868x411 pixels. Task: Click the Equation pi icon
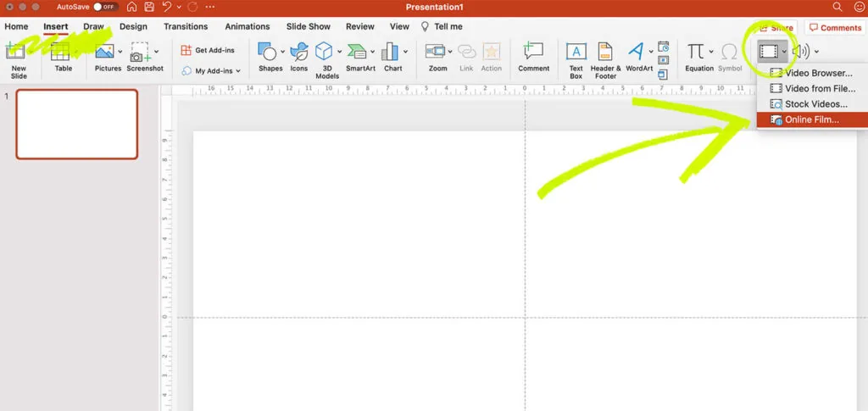pos(696,52)
